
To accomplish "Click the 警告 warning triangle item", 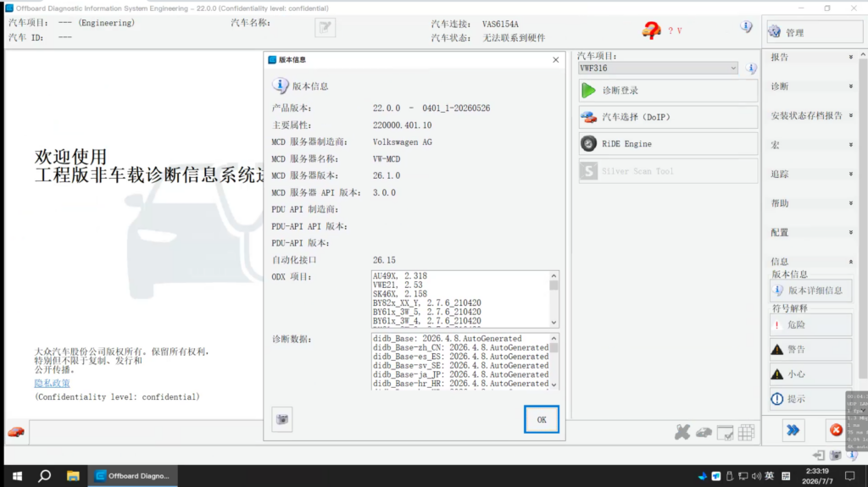I will (811, 350).
